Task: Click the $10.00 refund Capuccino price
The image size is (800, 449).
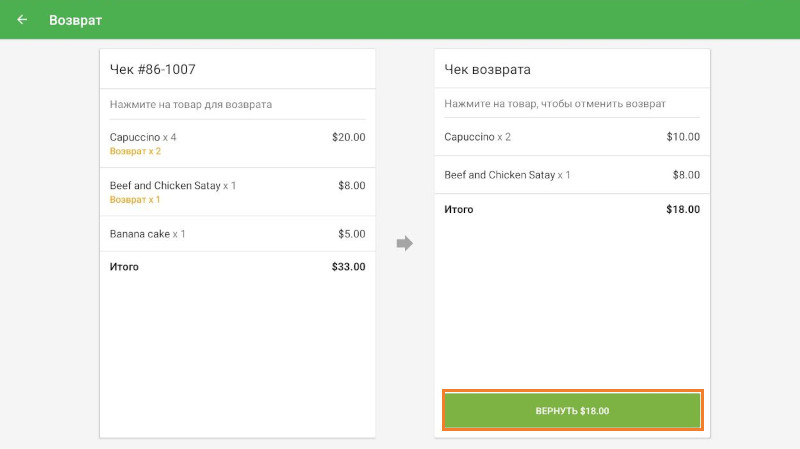Action: [683, 137]
